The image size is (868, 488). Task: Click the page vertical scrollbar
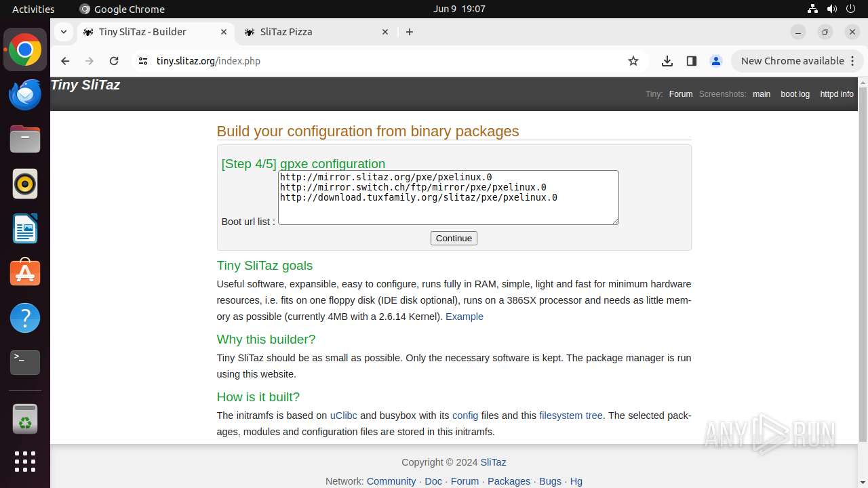[863, 264]
